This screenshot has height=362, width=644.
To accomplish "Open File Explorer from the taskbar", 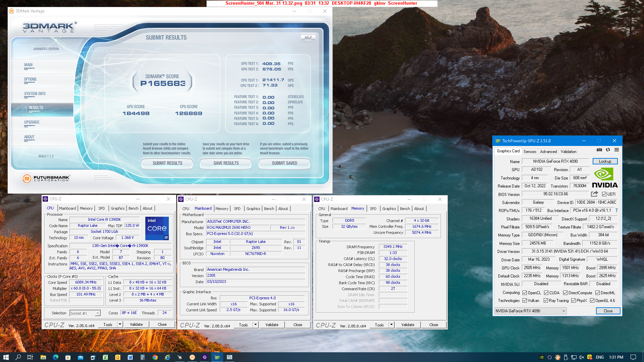I will click(x=43, y=357).
